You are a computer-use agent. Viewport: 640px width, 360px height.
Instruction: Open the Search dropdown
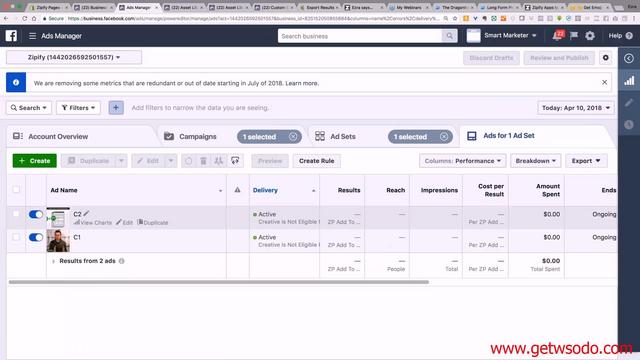tap(29, 108)
